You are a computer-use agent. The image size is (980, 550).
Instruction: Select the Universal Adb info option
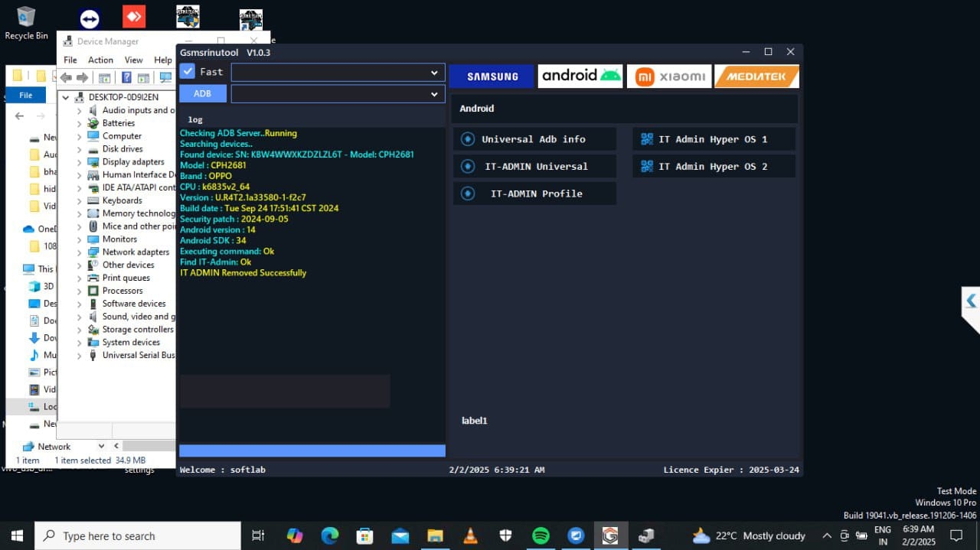click(534, 139)
